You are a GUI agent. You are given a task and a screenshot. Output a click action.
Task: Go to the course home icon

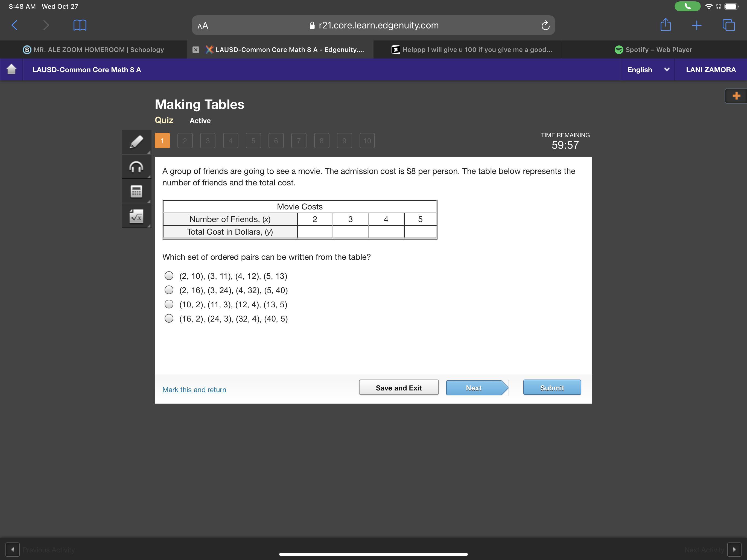pos(11,69)
